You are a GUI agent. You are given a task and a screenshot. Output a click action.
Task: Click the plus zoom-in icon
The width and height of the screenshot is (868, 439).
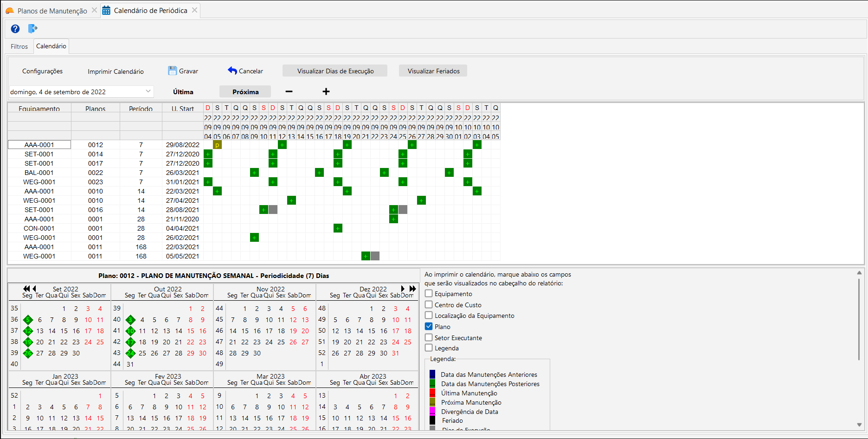click(x=326, y=91)
